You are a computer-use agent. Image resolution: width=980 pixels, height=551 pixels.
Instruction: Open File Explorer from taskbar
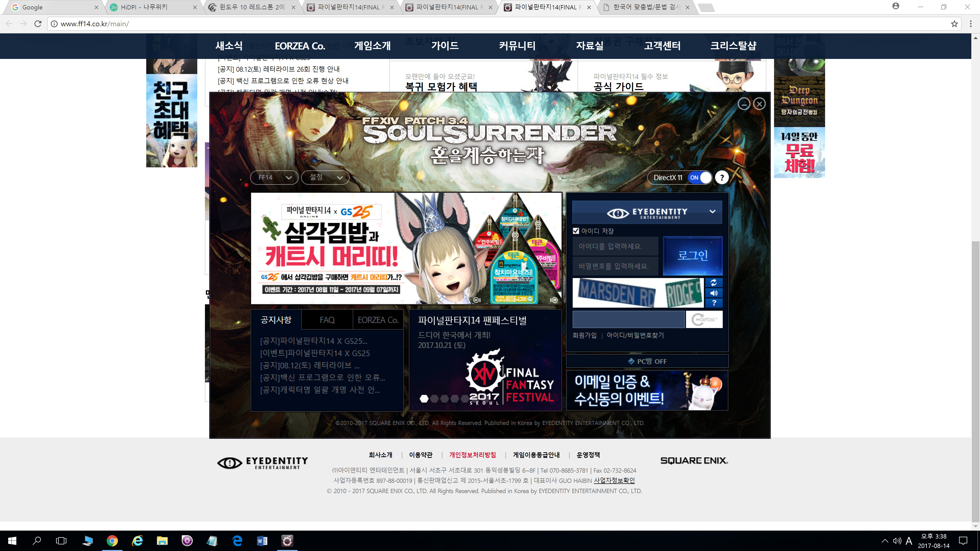click(x=162, y=541)
